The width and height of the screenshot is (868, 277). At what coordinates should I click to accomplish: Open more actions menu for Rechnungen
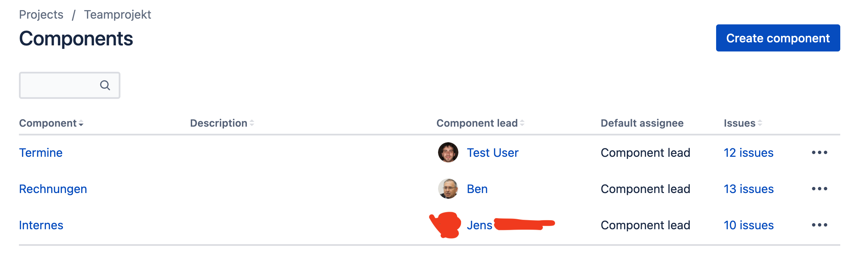click(819, 189)
